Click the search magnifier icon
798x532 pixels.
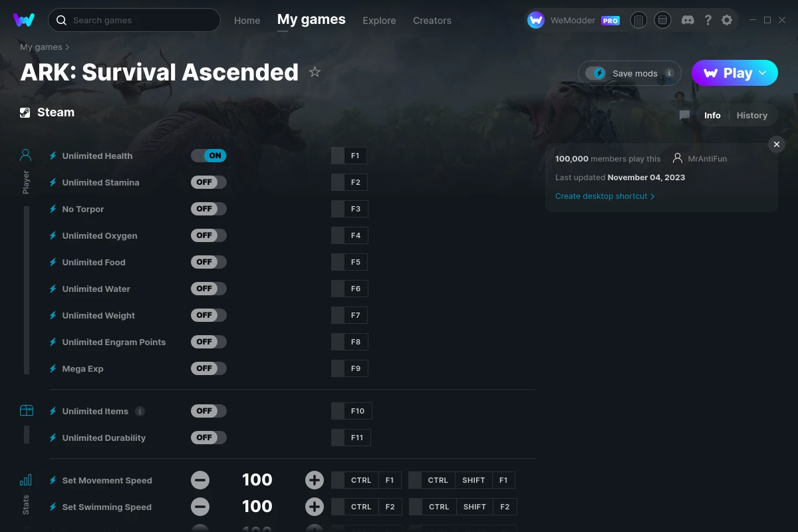point(61,20)
